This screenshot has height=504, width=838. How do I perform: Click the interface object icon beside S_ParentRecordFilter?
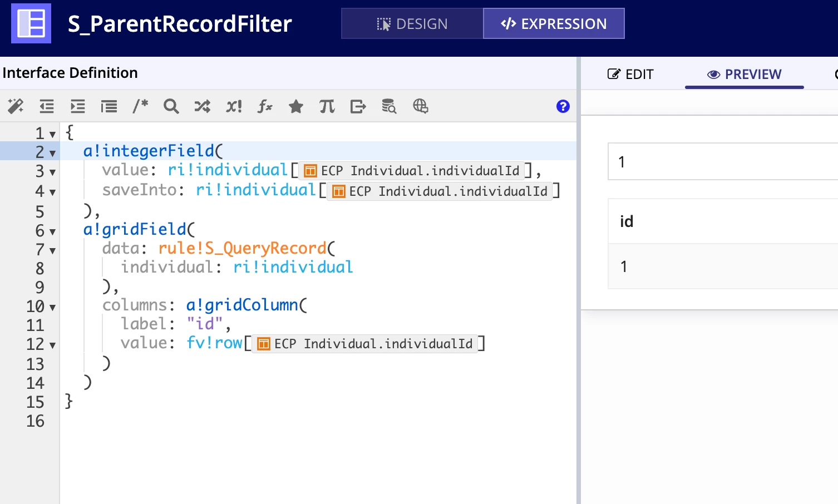click(31, 23)
